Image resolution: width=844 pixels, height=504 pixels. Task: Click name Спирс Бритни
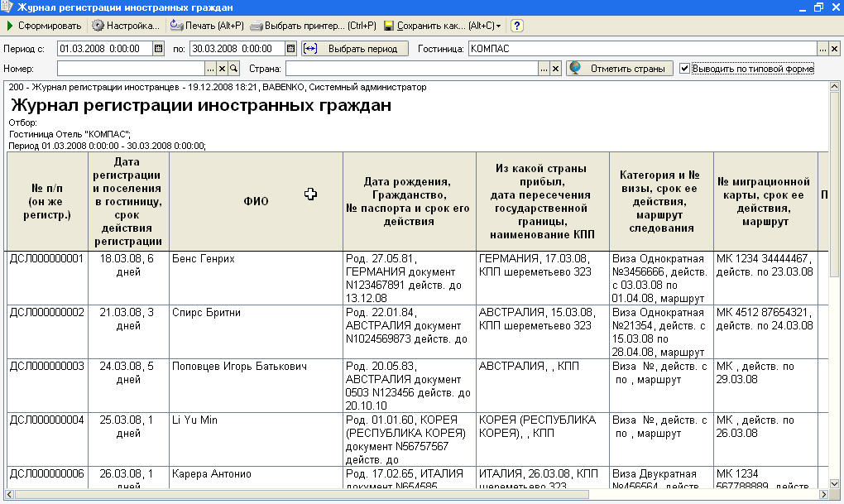[206, 312]
